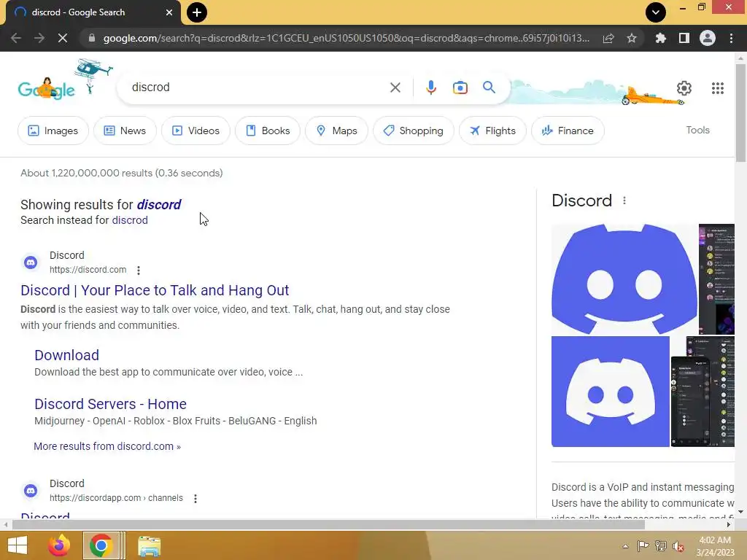
Task: Click the scroll-right arrow on horizontal scrollbar
Action: coord(729,525)
